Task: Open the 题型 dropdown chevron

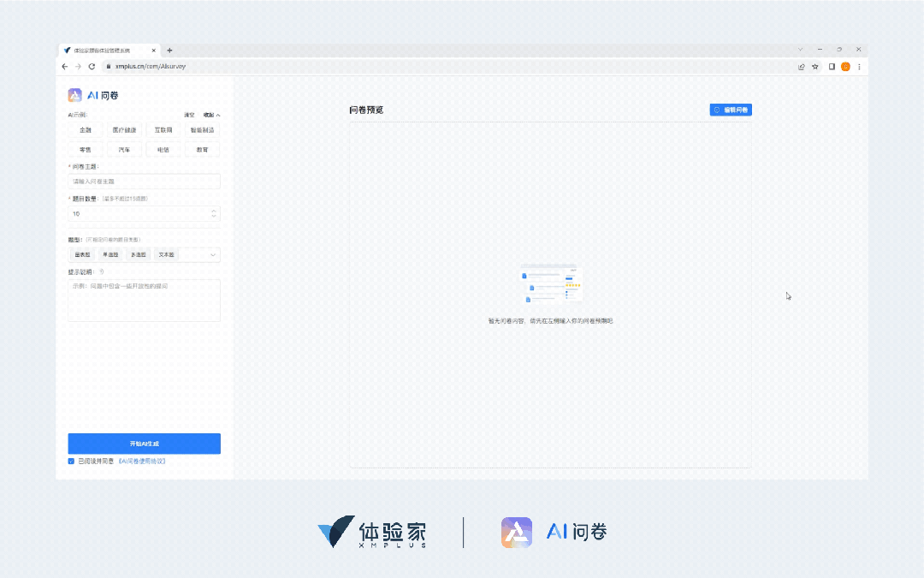Action: (x=211, y=254)
